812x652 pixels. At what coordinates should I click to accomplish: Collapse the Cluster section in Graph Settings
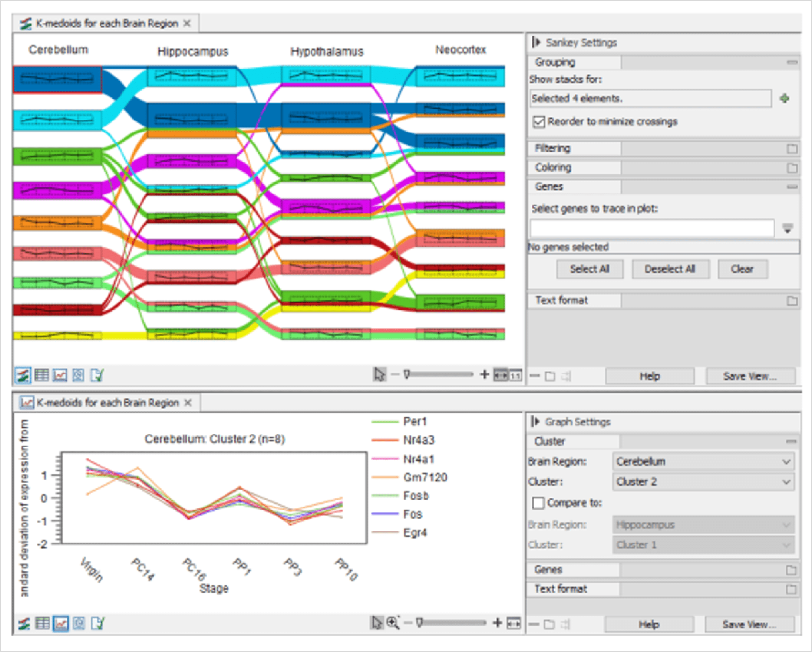click(x=791, y=441)
